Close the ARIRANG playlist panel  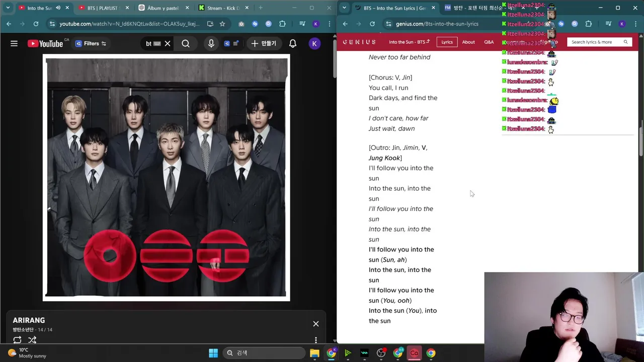(316, 324)
